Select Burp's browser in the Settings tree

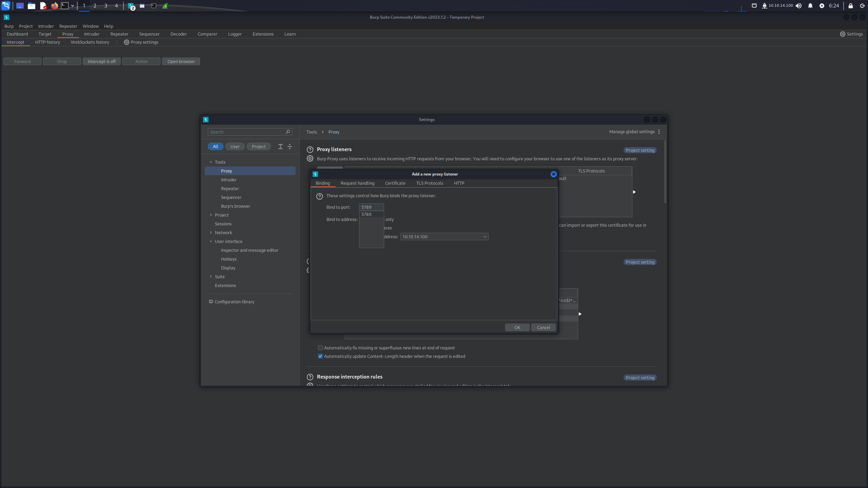point(235,206)
